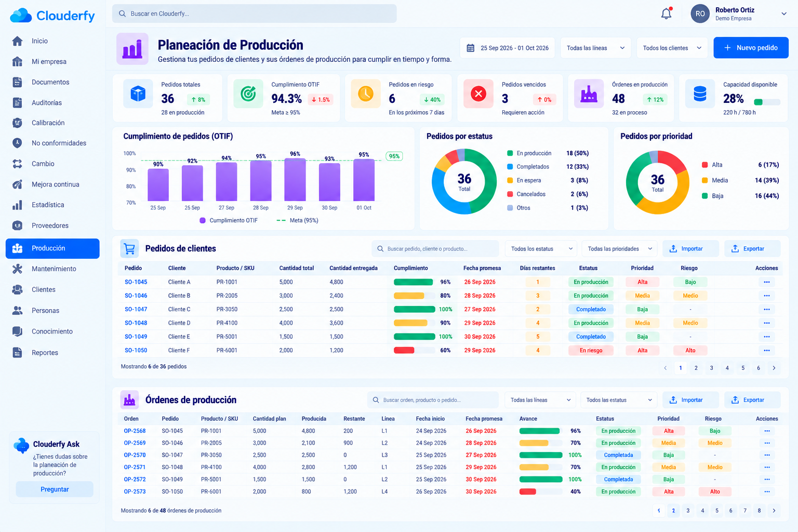
Task: Click the Estadística bar chart icon
Action: click(17, 205)
